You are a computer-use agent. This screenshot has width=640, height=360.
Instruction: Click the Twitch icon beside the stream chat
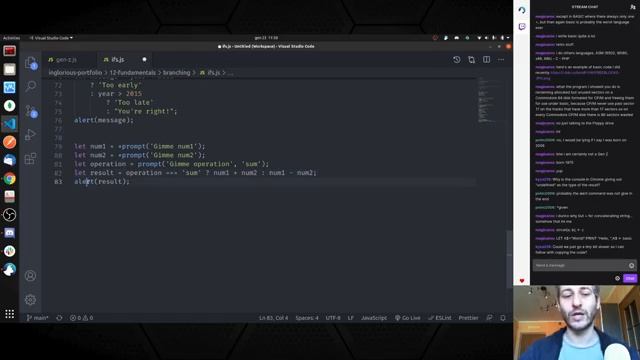pyautogui.click(x=522, y=27)
